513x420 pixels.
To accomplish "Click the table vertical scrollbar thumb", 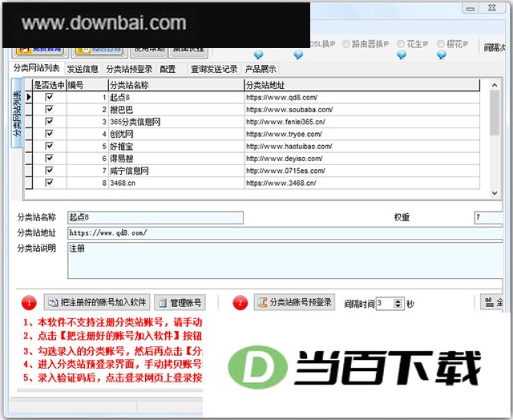I will tap(495, 112).
